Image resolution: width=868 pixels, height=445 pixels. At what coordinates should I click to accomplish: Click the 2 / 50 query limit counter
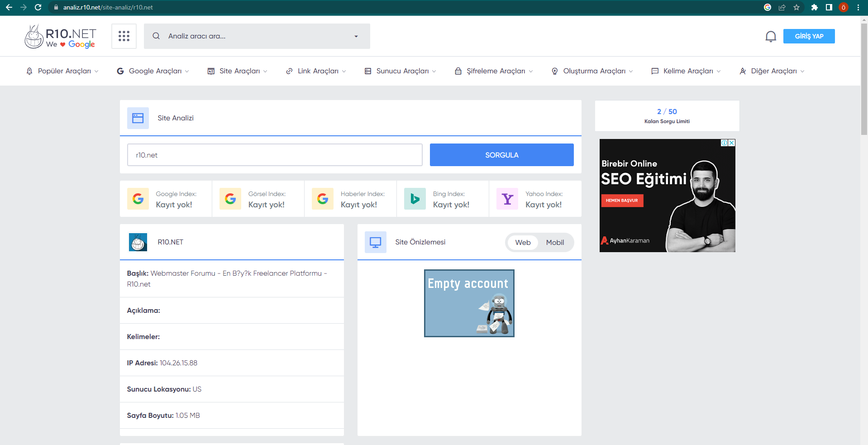(667, 111)
